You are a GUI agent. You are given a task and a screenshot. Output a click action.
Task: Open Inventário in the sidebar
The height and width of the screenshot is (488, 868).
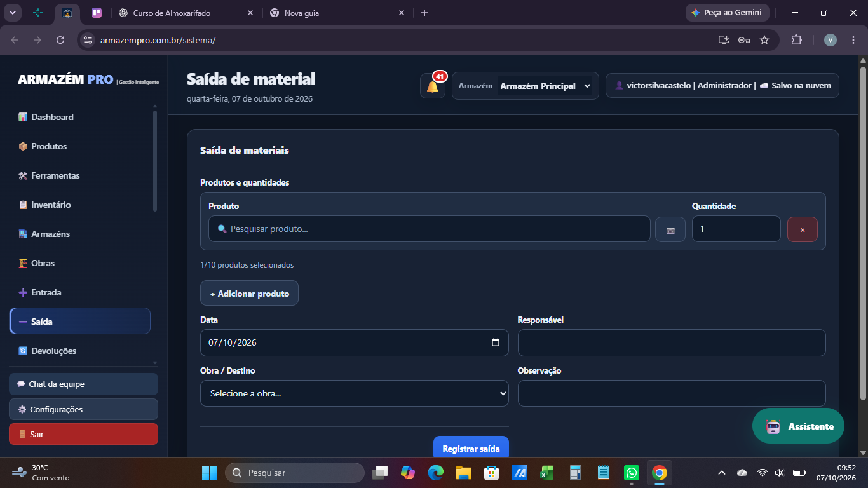tap(80, 205)
